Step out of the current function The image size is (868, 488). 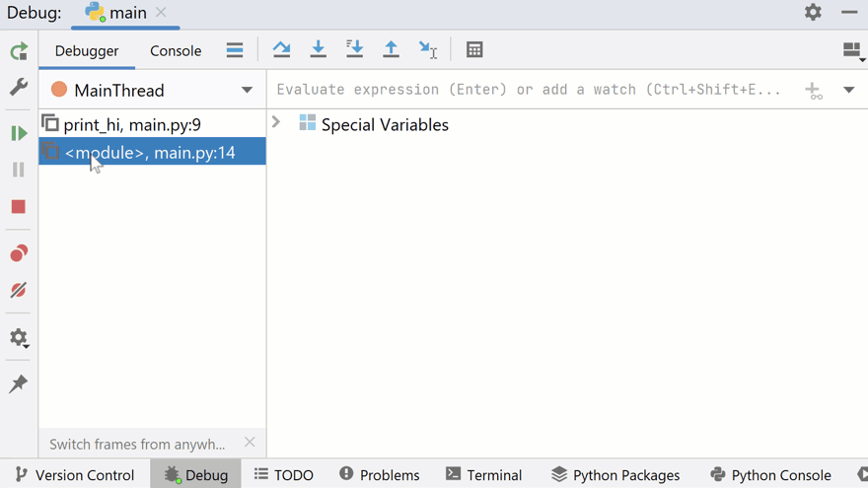pyautogui.click(x=391, y=50)
